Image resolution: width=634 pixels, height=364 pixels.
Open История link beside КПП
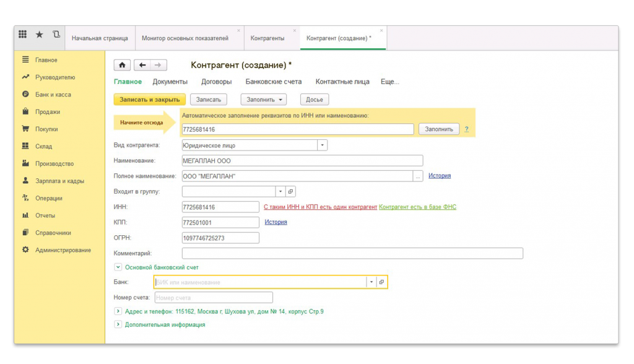pos(276,222)
